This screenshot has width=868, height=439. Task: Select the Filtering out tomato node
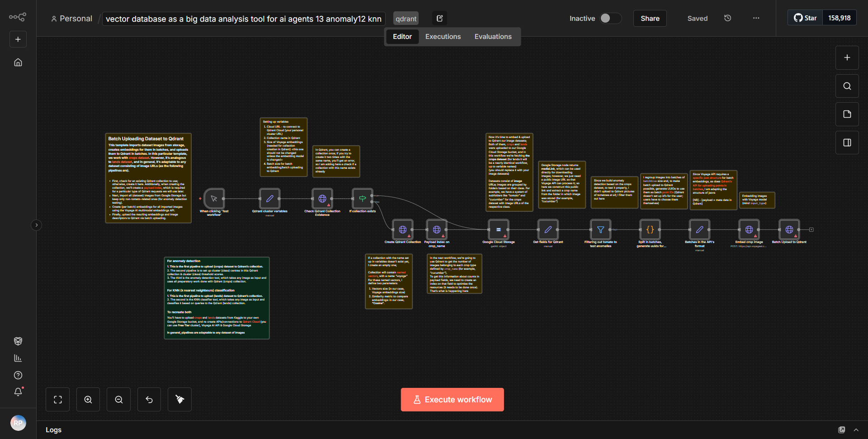(x=601, y=229)
